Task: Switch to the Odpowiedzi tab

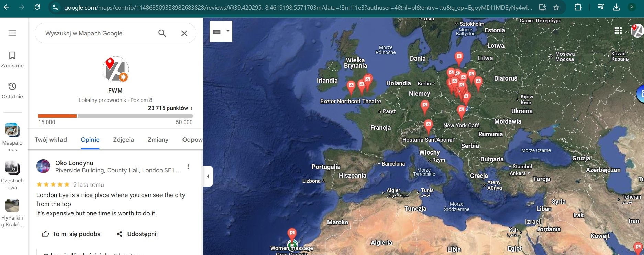Action: coord(192,140)
